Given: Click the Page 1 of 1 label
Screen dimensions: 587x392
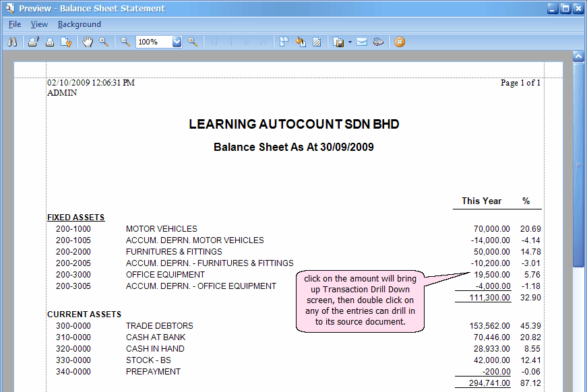Looking at the screenshot, I should click(x=520, y=83).
